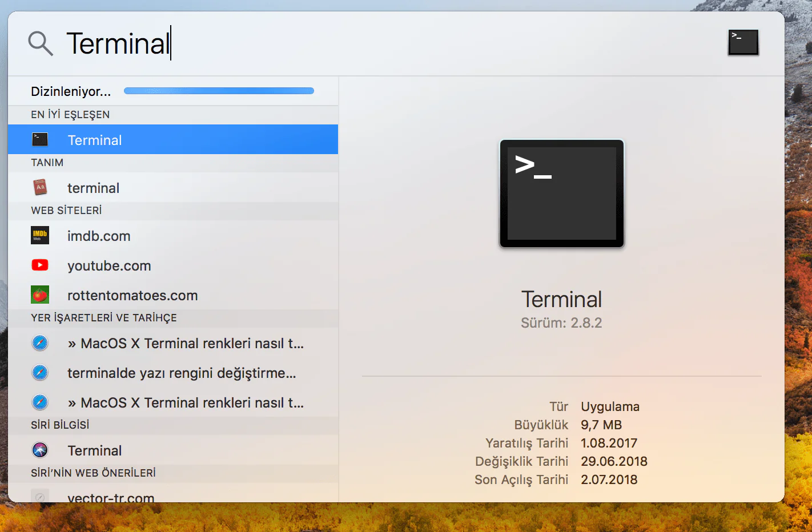Viewport: 812px width, 532px height.
Task: Visit youtube.com from the results list
Action: click(108, 265)
